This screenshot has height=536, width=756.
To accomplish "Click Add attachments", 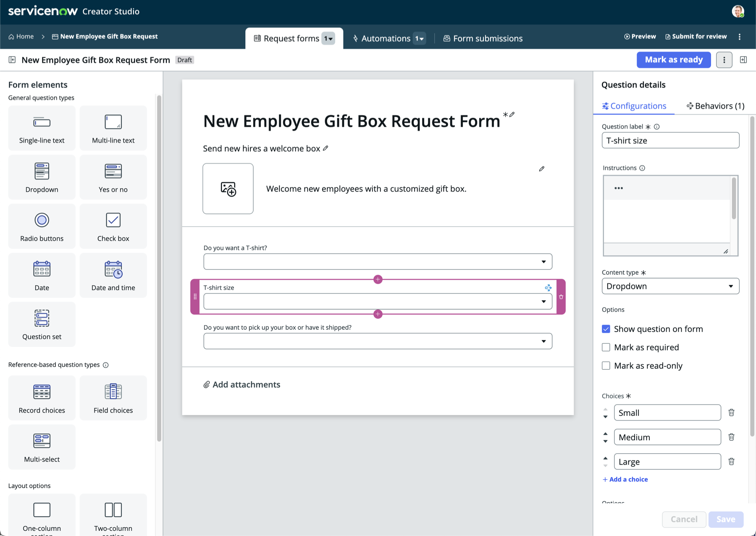I will (242, 384).
